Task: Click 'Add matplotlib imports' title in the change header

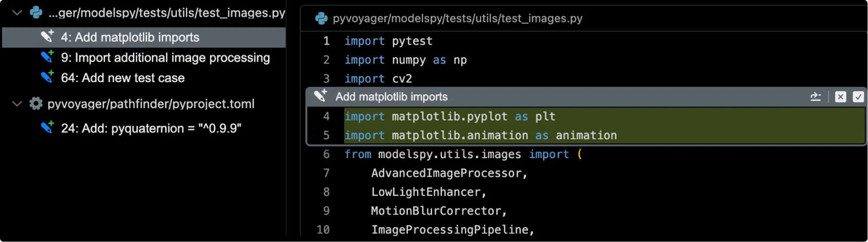Action: (x=391, y=97)
